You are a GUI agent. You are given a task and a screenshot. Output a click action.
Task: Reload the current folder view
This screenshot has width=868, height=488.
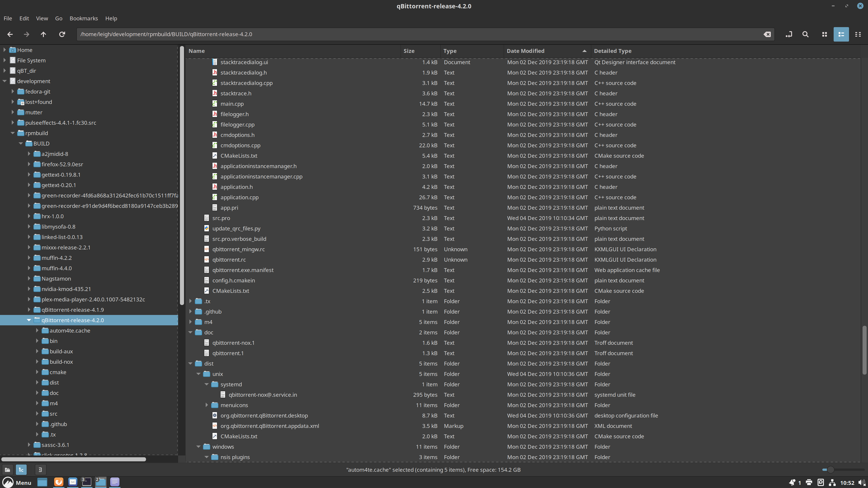62,34
